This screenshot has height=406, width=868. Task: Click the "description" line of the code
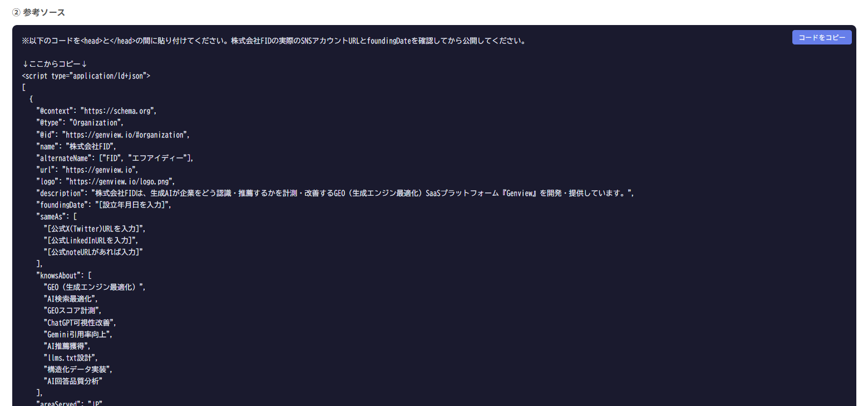[335, 193]
